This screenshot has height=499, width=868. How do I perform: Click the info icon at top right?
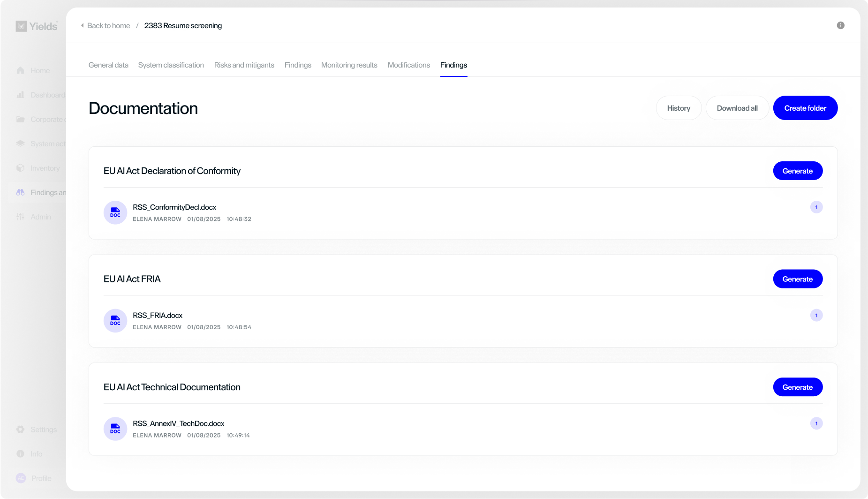[x=841, y=25]
